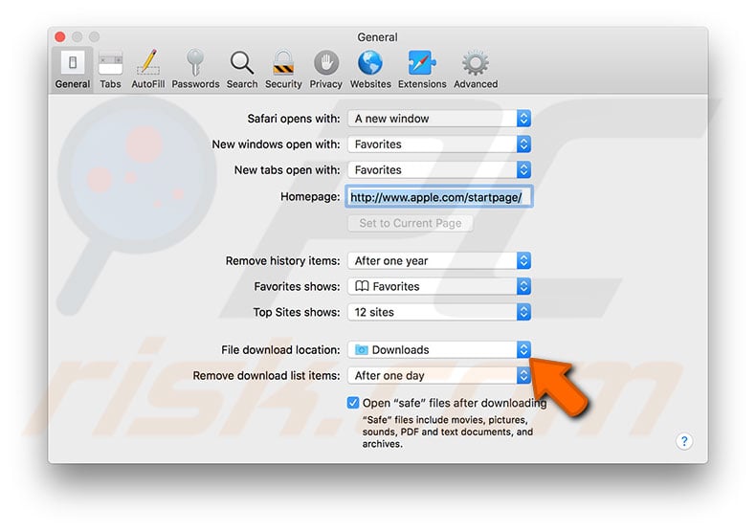
Task: Open the Search magnifier preferences
Action: [x=242, y=70]
